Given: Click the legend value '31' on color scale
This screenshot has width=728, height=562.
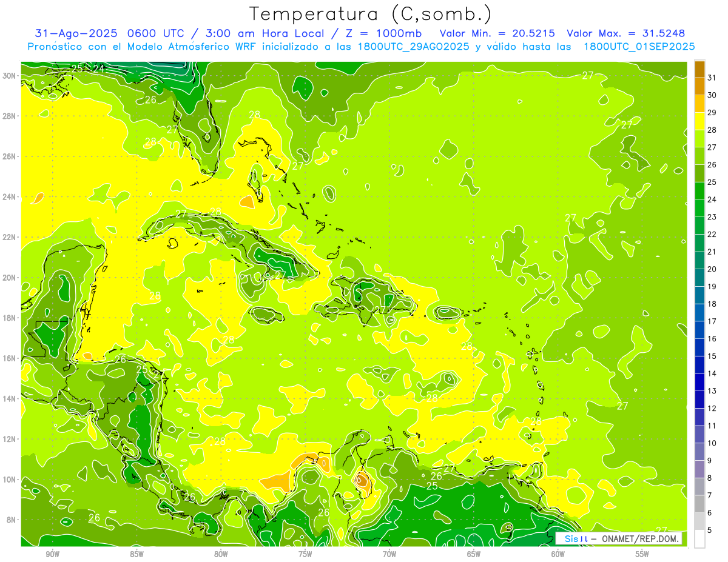Looking at the screenshot, I should 712,78.
